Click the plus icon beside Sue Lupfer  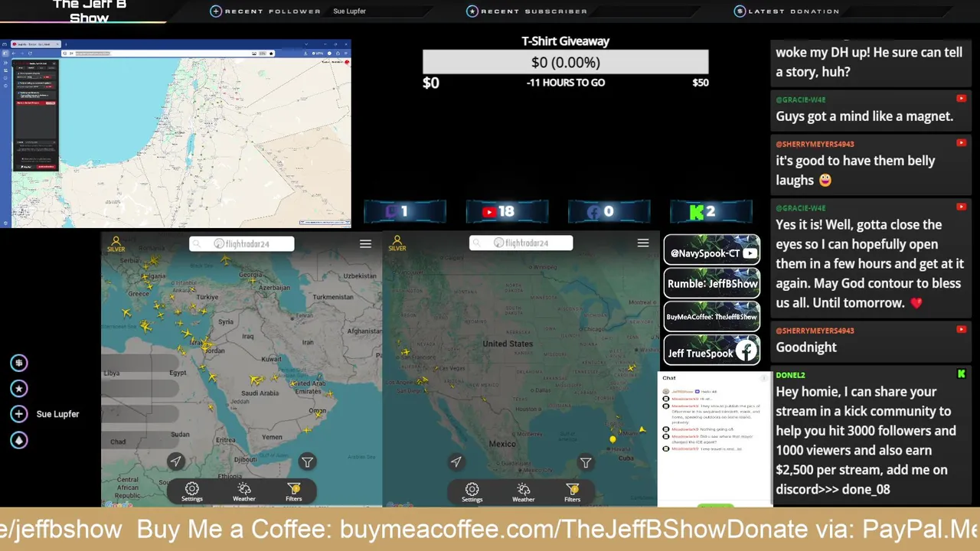click(19, 414)
